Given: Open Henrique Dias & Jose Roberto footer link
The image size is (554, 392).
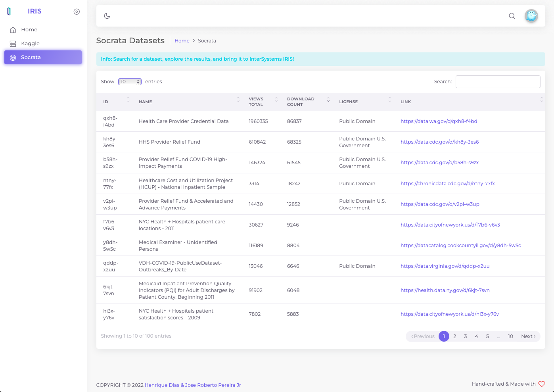Looking at the screenshot, I should click(193, 385).
